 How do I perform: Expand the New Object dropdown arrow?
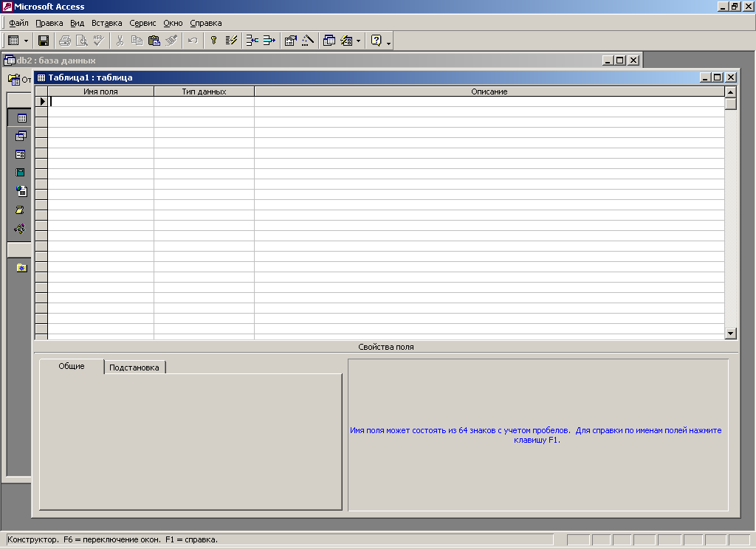pos(358,41)
